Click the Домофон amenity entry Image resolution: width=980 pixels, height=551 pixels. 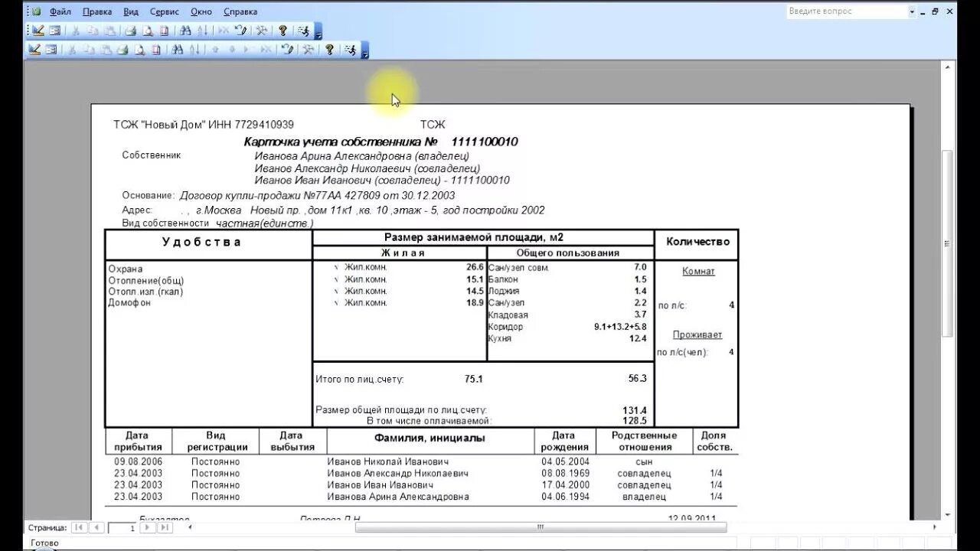click(129, 302)
